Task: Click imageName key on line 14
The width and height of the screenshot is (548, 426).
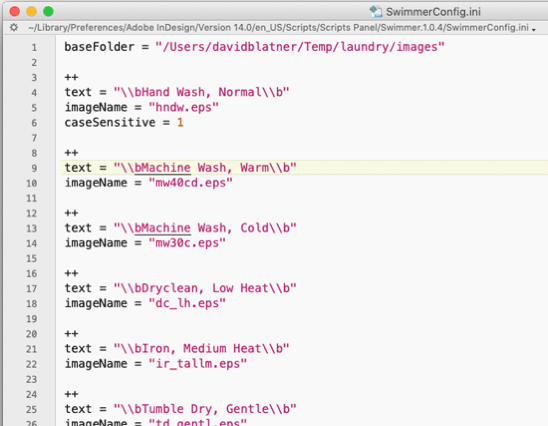Action: 96,243
